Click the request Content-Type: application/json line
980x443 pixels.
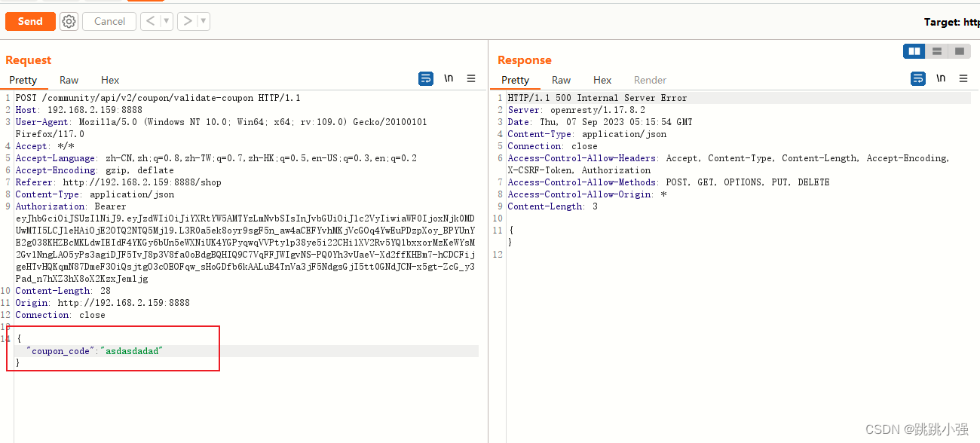click(x=95, y=194)
